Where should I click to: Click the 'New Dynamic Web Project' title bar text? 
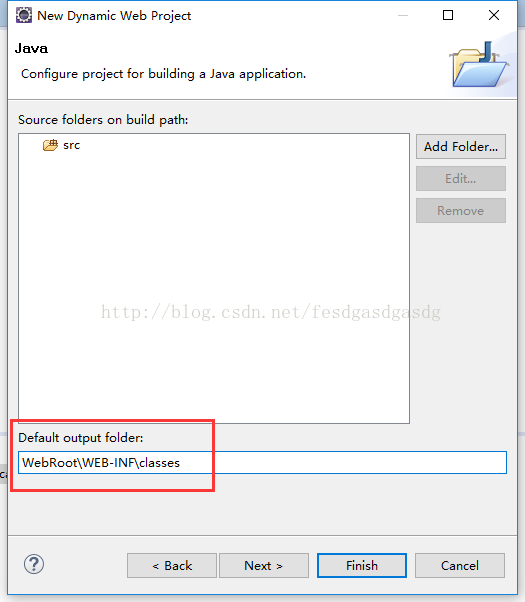click(114, 16)
